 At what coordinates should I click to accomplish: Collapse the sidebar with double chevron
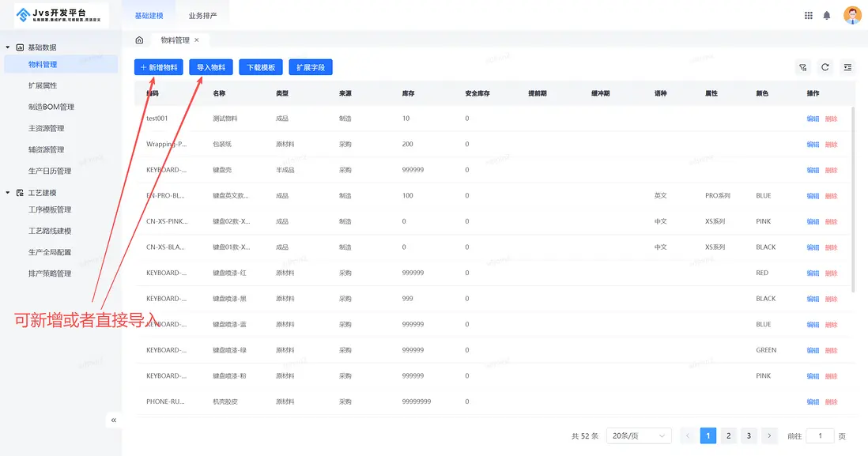click(114, 420)
